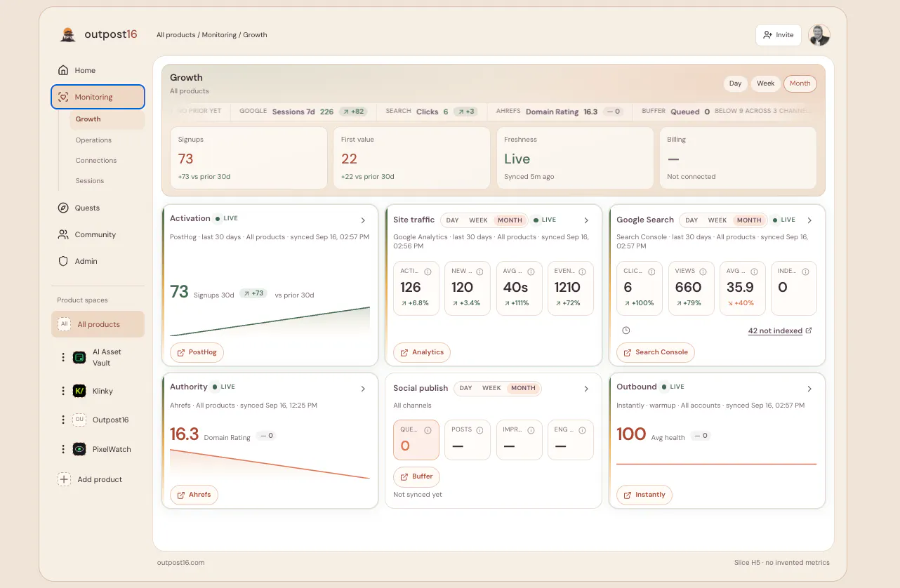The image size is (900, 588).
Task: Set Site traffic range to Day
Action: [452, 220]
